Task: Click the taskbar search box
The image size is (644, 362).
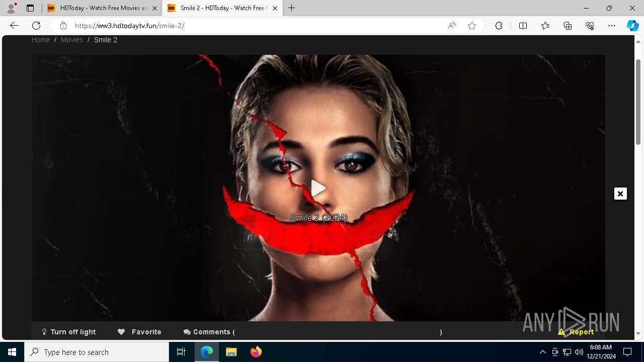Action: tap(97, 352)
